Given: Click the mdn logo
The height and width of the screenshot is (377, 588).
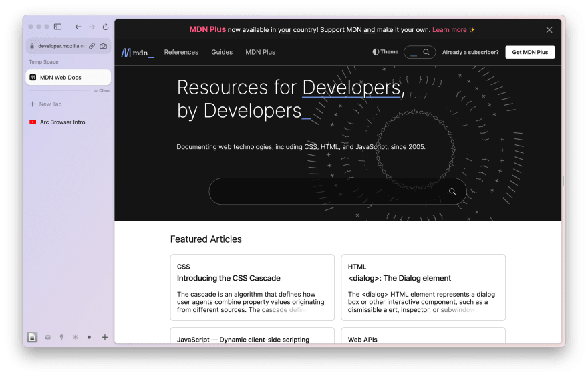Looking at the screenshot, I should [x=138, y=53].
